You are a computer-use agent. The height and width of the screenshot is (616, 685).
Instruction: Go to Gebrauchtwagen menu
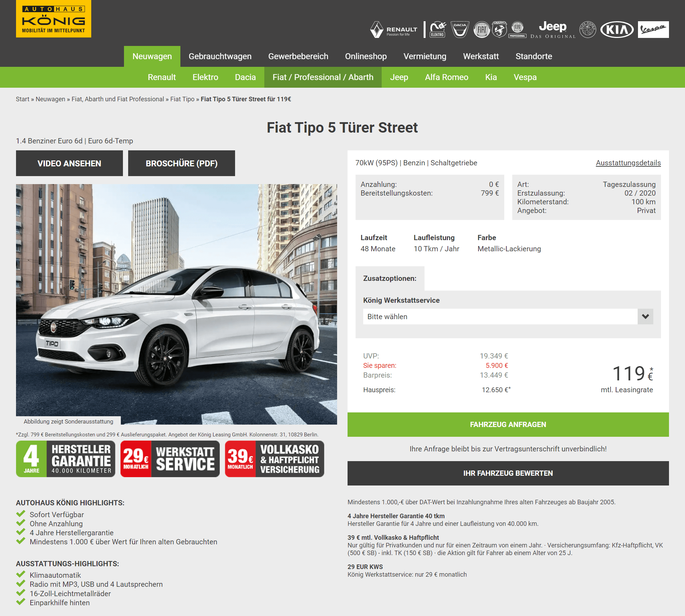(220, 56)
